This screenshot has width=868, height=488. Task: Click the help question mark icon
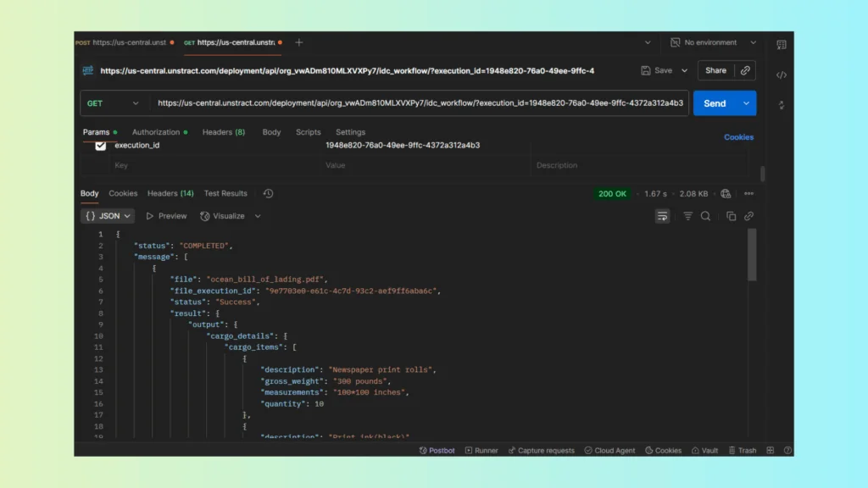click(x=787, y=451)
